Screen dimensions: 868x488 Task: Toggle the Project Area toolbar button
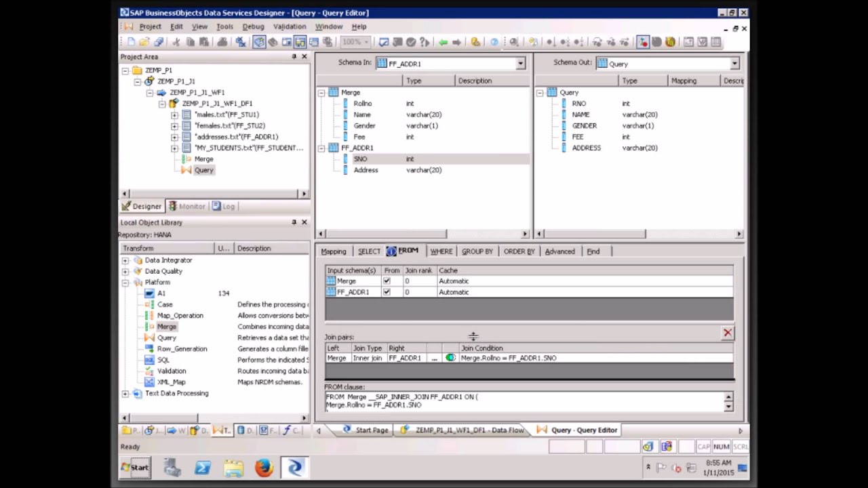pyautogui.click(x=300, y=42)
